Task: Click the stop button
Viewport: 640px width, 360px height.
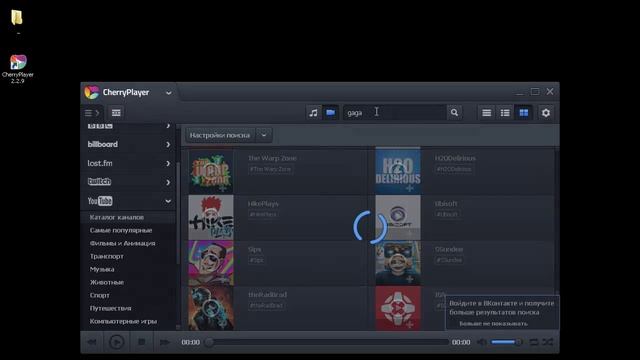Action: pos(141,342)
